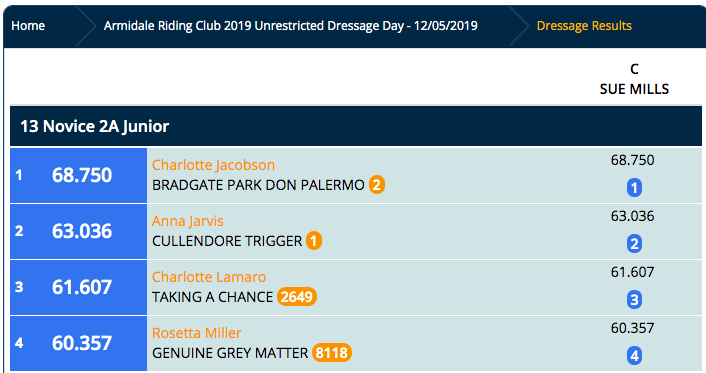Click orange badge 8118 beside Genuine Grey Matter
706x373 pixels.
(x=332, y=353)
